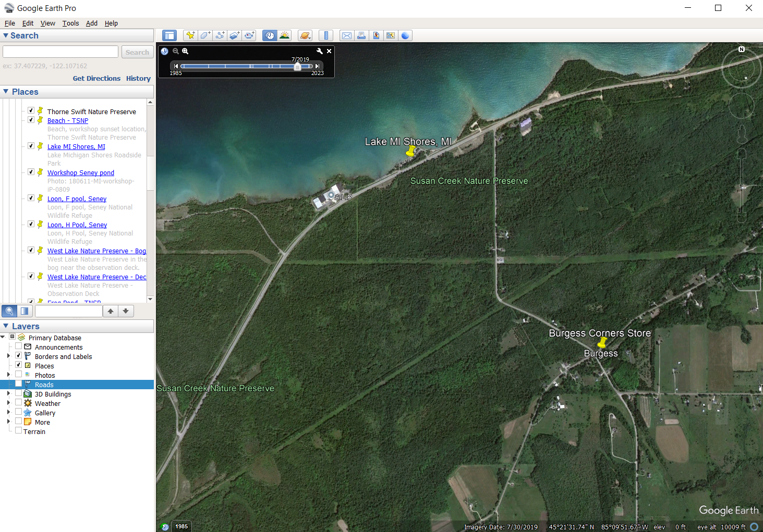Click the Print toolbar icon
The height and width of the screenshot is (532, 763).
click(361, 35)
